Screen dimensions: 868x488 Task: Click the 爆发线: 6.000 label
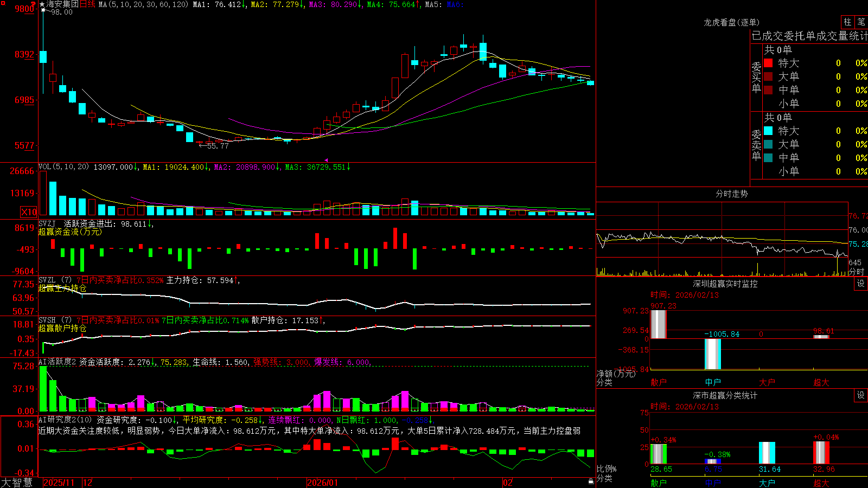pyautogui.click(x=342, y=362)
